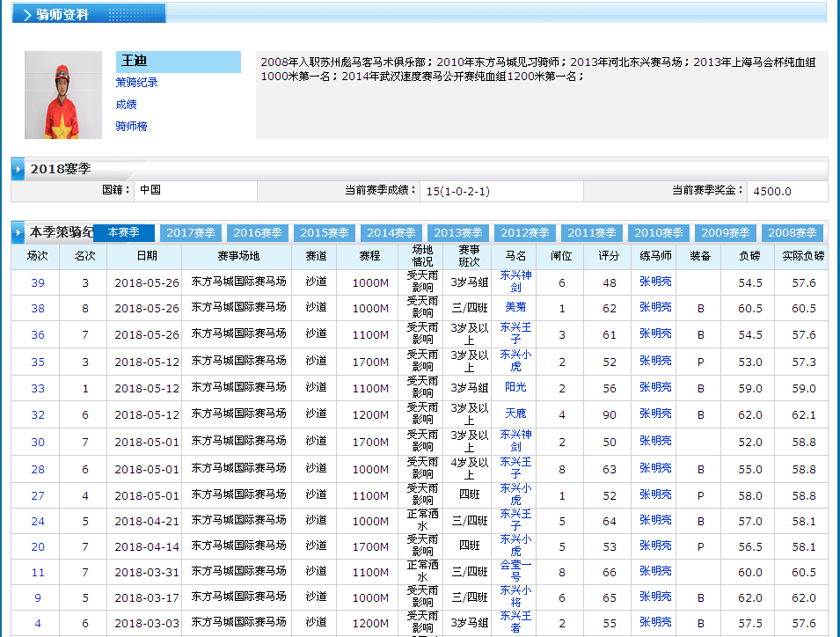Click the arrow icon beside 本季策骑纪录 header
Viewport: 840px width, 637px height.
coord(19,233)
